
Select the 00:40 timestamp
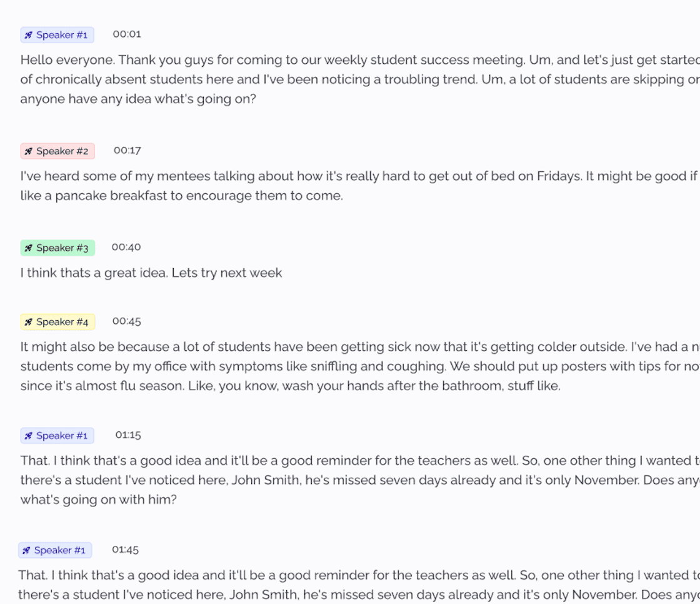pos(126,247)
